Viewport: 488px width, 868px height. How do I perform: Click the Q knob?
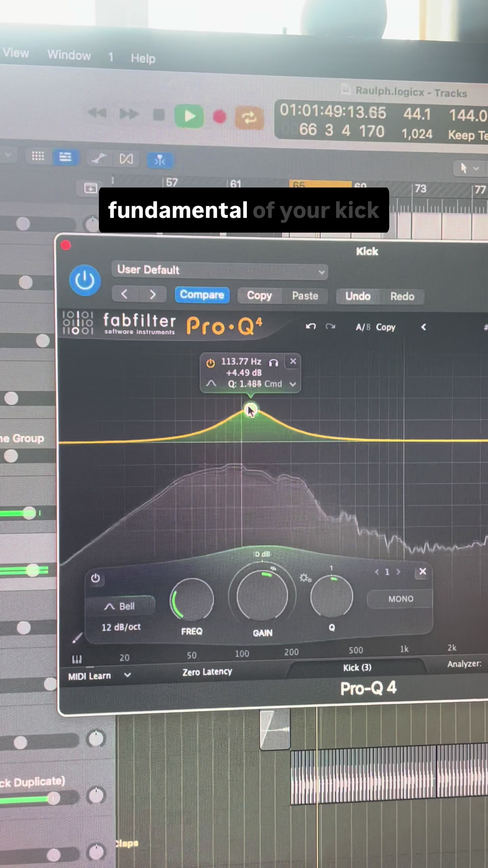click(332, 597)
